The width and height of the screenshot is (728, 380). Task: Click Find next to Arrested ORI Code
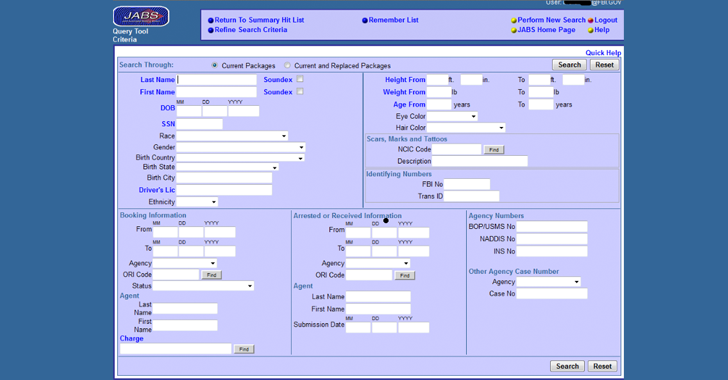click(405, 275)
